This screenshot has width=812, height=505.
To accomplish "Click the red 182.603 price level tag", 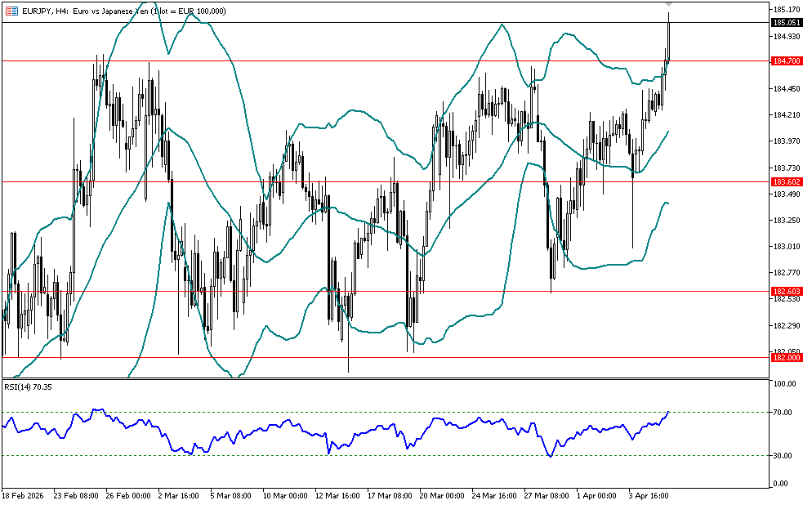I will pos(785,291).
